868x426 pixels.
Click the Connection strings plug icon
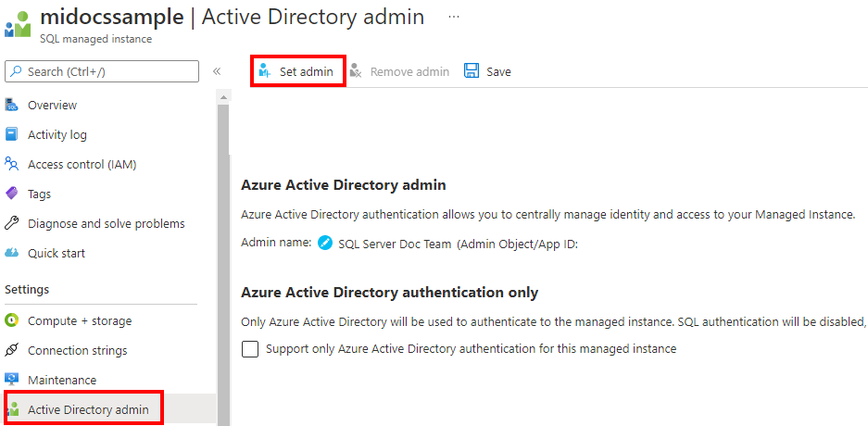coord(12,350)
